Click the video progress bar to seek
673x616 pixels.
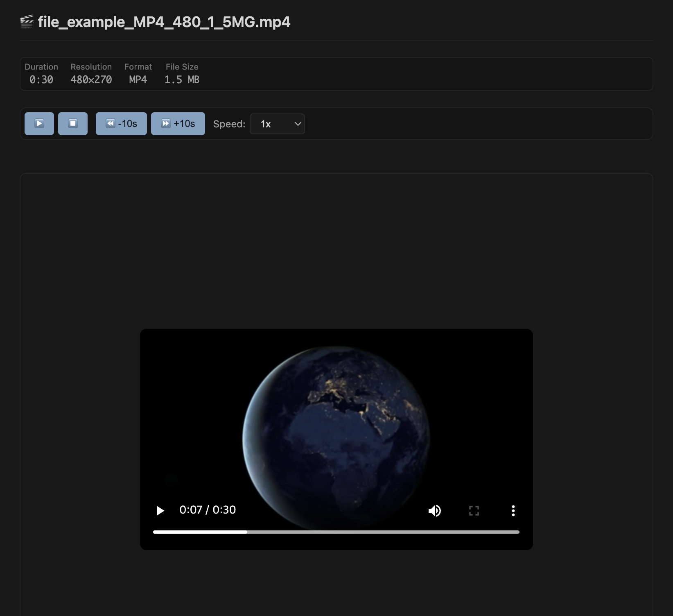[x=336, y=532]
